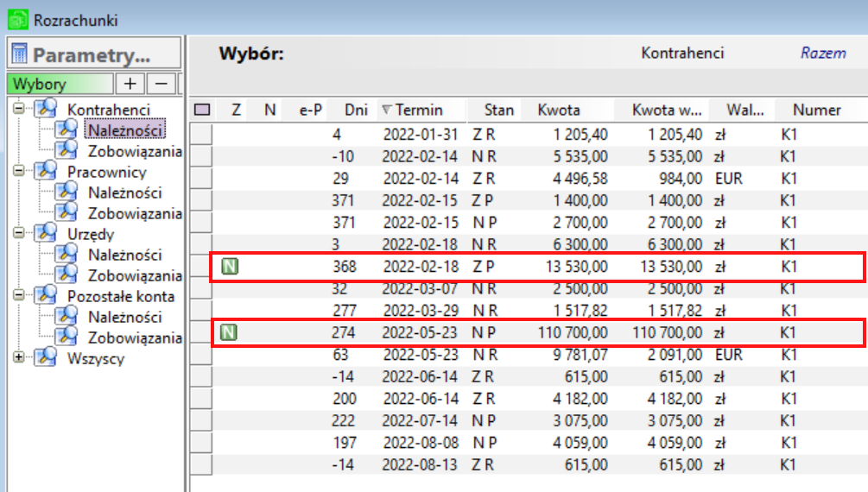
Task: Collapse the Pozostałe konta tree node
Action: [x=20, y=295]
